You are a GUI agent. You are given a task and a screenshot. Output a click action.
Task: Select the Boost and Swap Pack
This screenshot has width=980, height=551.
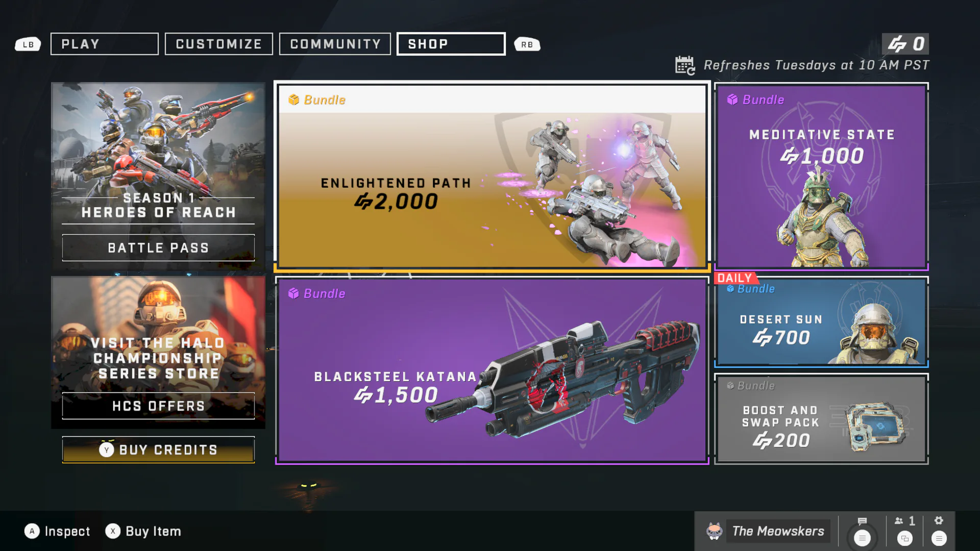pyautogui.click(x=821, y=419)
